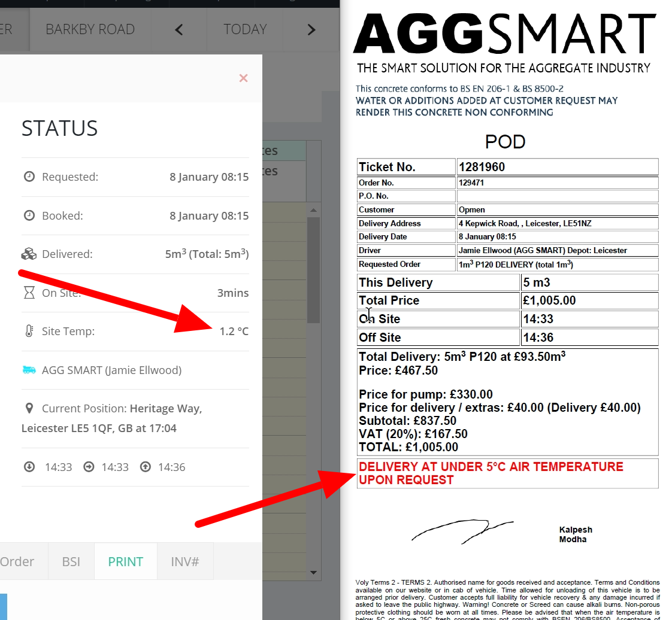The width and height of the screenshot is (672, 620).
Task: Click the red under 5°C air temperature warning
Action: (x=491, y=473)
